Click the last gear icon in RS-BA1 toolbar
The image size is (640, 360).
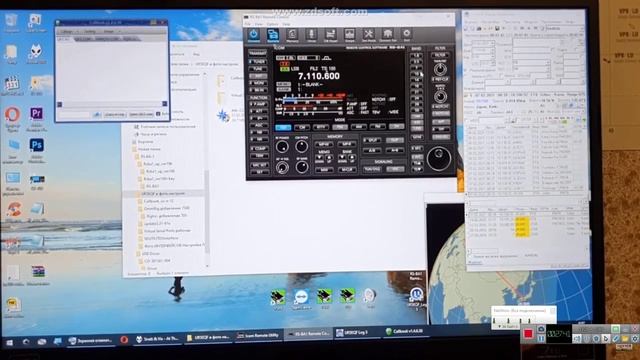tap(407, 35)
